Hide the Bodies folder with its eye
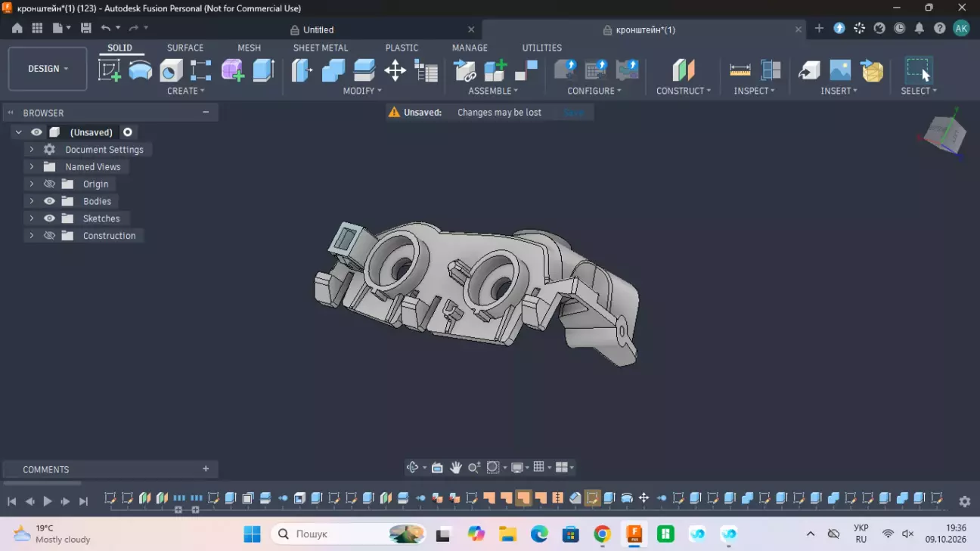Image resolution: width=980 pixels, height=551 pixels. click(x=50, y=201)
